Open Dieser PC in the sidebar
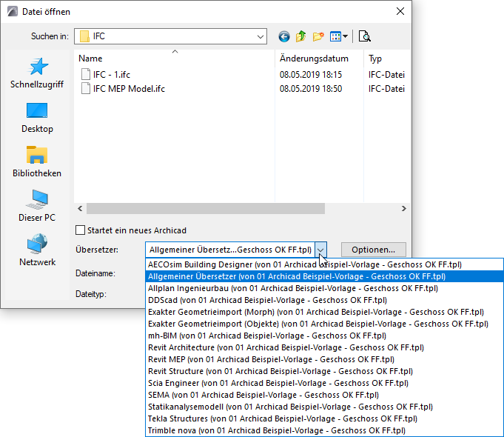504x437 pixels. click(37, 206)
